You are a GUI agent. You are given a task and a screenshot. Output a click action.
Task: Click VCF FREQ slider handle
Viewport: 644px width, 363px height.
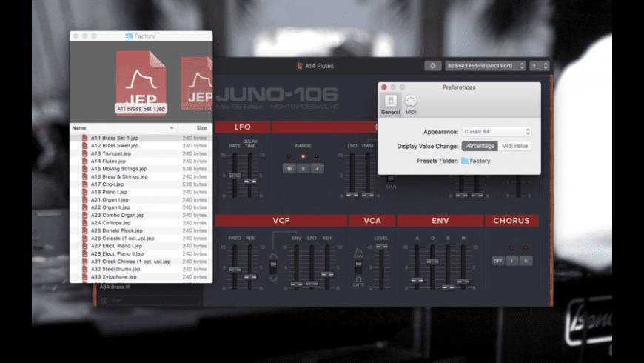(235, 270)
